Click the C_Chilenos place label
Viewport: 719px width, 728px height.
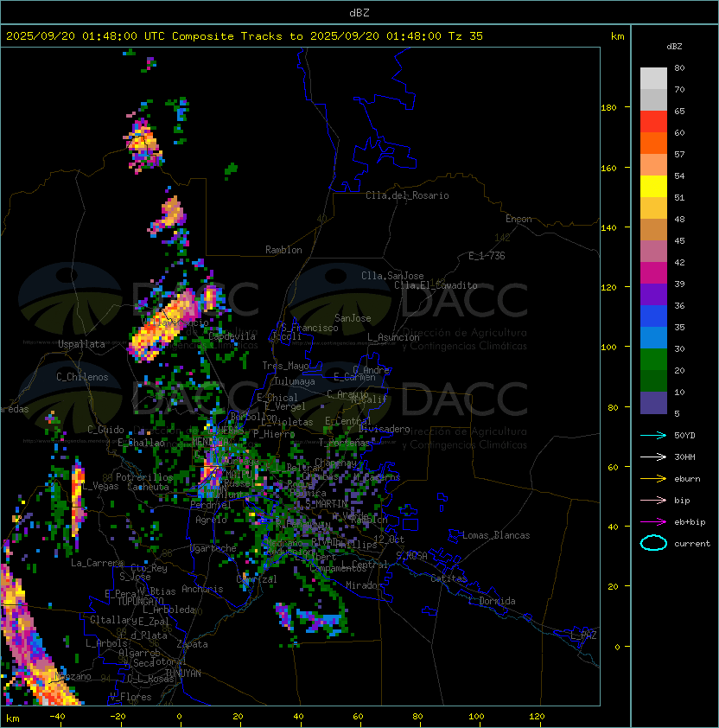coord(82,377)
